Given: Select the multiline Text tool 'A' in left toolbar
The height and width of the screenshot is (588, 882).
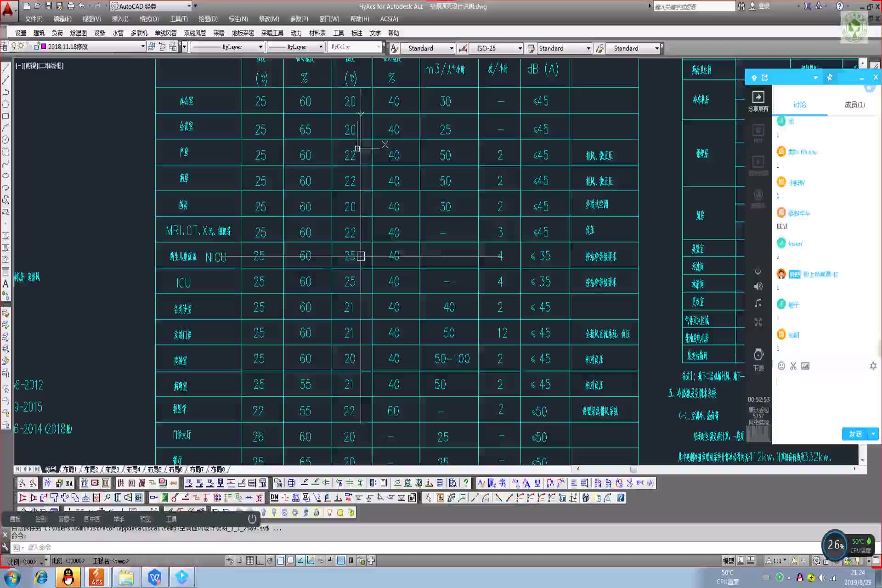Looking at the screenshot, I should coord(6,284).
